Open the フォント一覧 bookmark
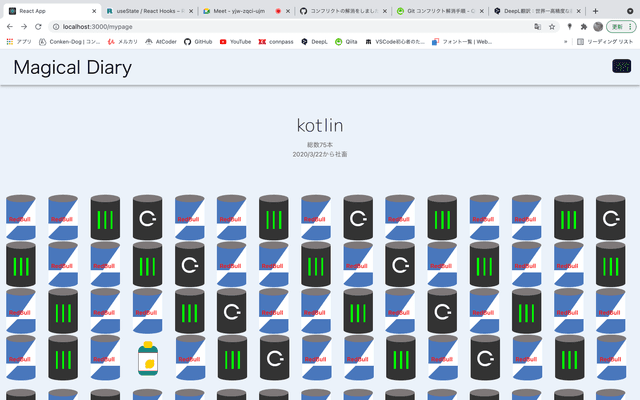 [x=462, y=42]
